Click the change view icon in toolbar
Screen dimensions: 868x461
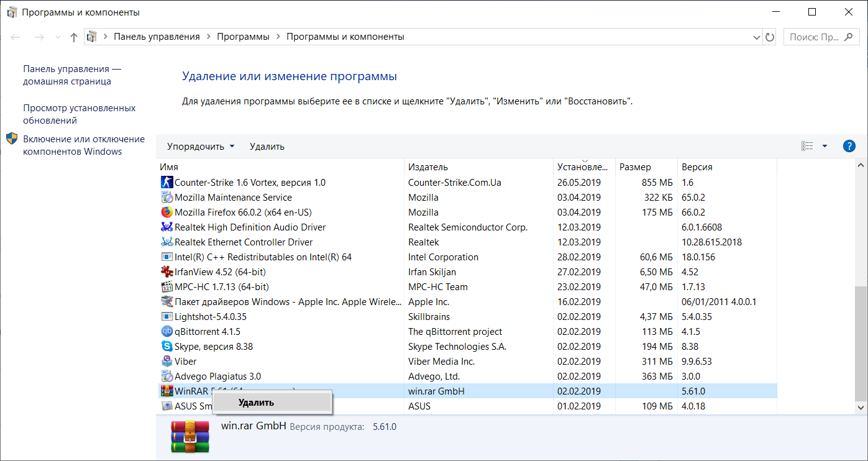tap(807, 146)
